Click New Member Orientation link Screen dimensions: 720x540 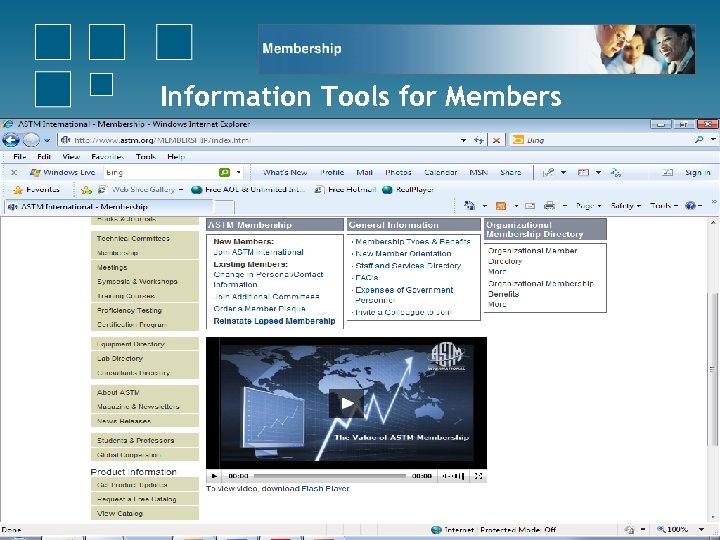point(403,253)
